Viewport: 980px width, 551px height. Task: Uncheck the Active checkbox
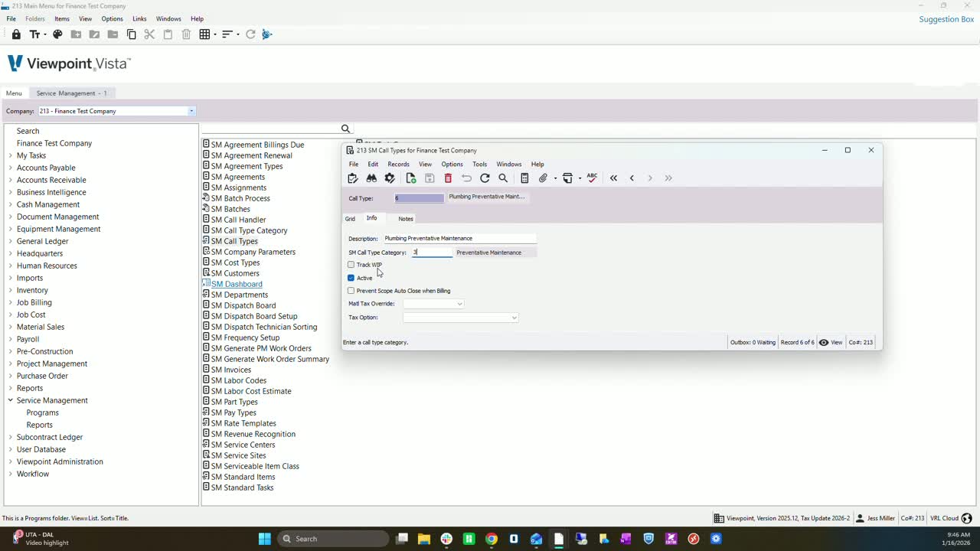(351, 278)
